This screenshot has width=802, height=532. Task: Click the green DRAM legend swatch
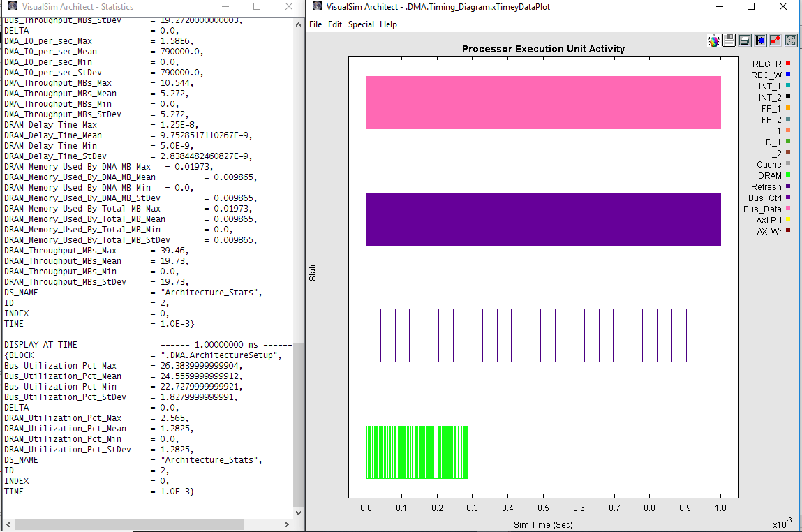787,175
